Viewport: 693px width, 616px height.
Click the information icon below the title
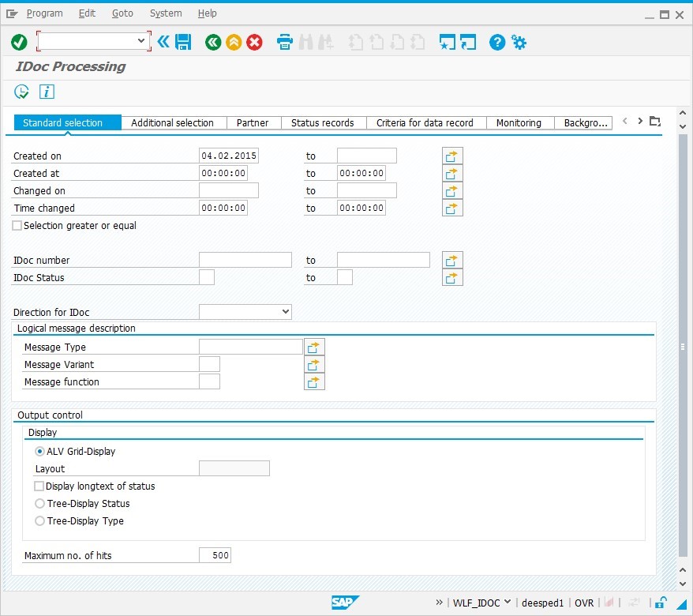point(46,92)
